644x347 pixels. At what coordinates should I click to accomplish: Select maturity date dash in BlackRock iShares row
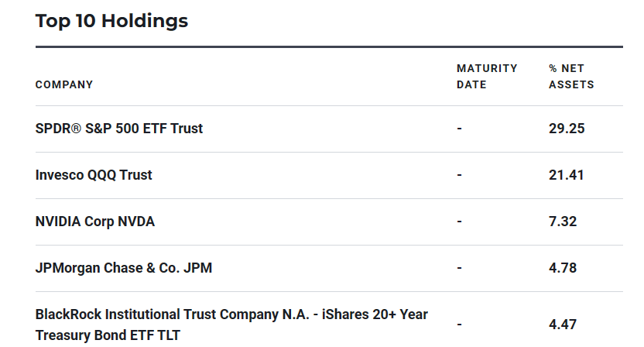coord(459,325)
